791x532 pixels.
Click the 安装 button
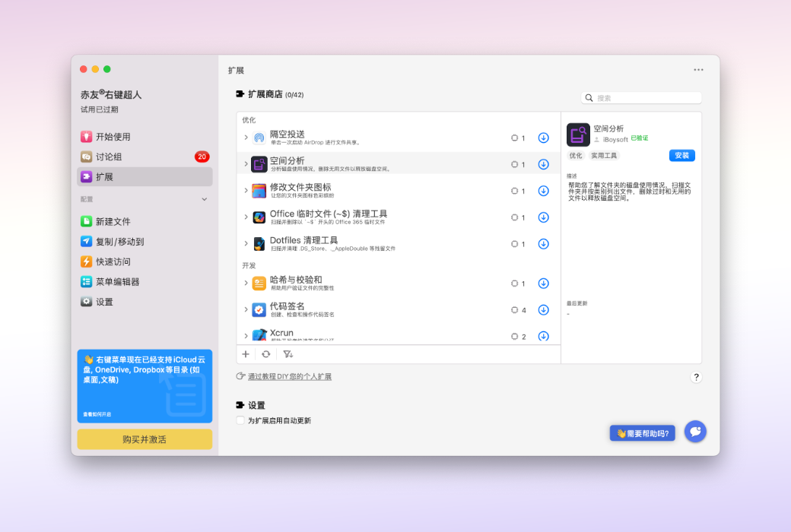pos(682,155)
